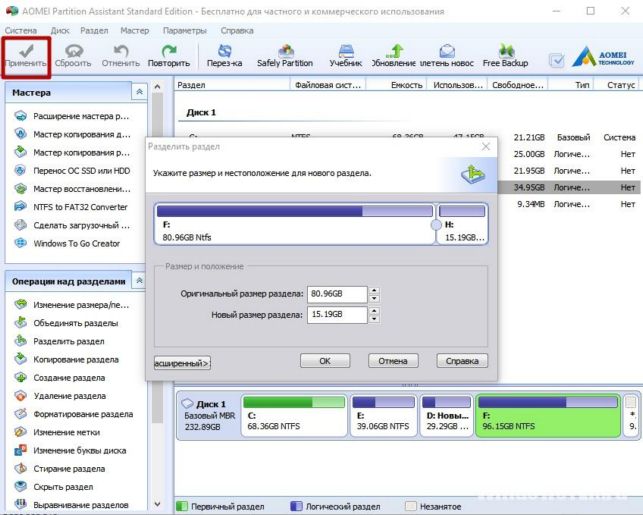Click sidebar scrollbar up arrow
Viewport: 643px width, 515px height.
coord(157,87)
